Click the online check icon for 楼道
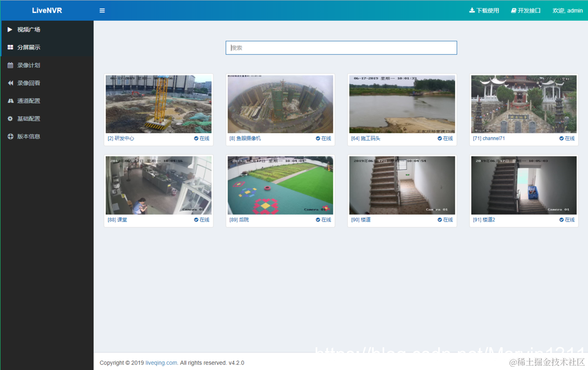Viewport: 588px width, 370px height. (x=440, y=220)
